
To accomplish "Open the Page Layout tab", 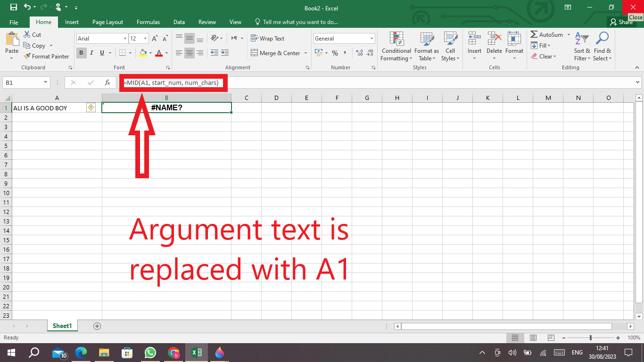I will (x=107, y=22).
